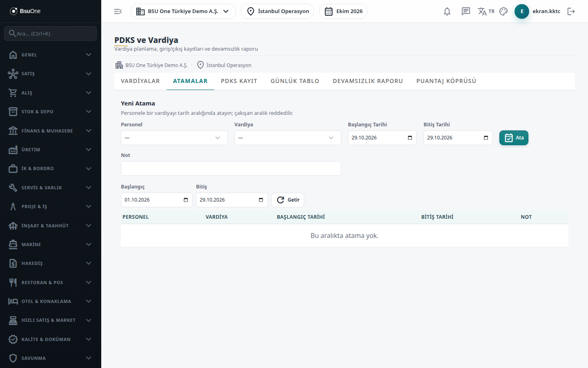This screenshot has width=588, height=368.
Task: Expand the Genel menu chevron
Action: pos(89,55)
